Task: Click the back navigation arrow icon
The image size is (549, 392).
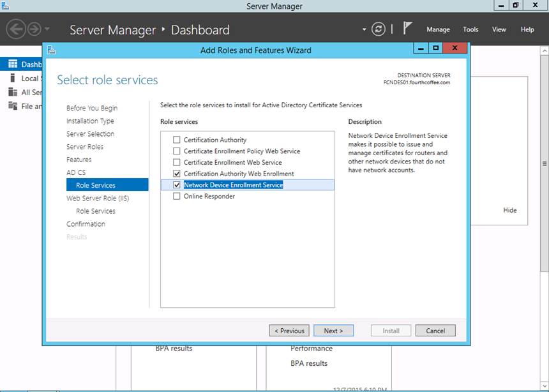Action: [x=15, y=29]
